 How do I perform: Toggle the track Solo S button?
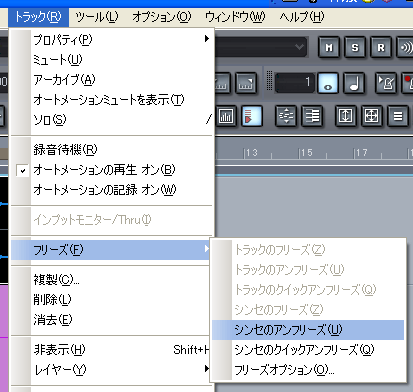click(355, 48)
